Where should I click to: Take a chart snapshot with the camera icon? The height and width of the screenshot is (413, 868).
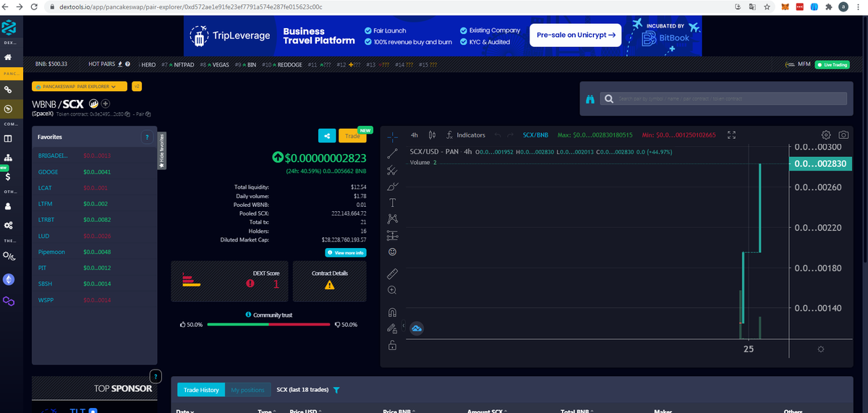pyautogui.click(x=843, y=135)
